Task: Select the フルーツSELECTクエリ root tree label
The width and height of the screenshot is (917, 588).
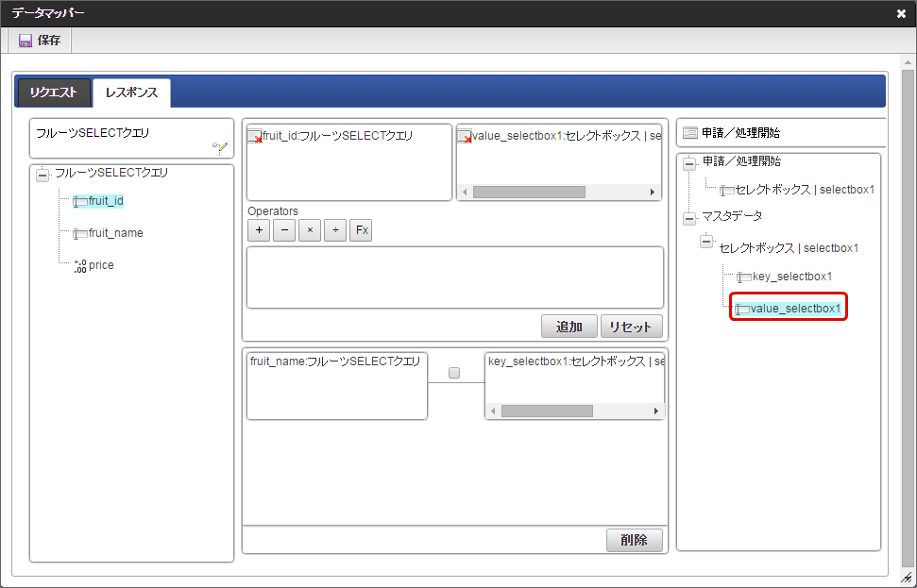Action: [111, 173]
